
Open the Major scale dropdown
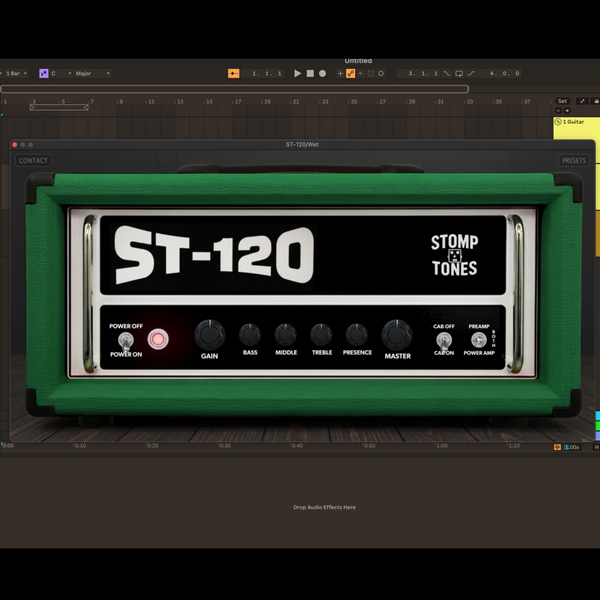pyautogui.click(x=92, y=73)
